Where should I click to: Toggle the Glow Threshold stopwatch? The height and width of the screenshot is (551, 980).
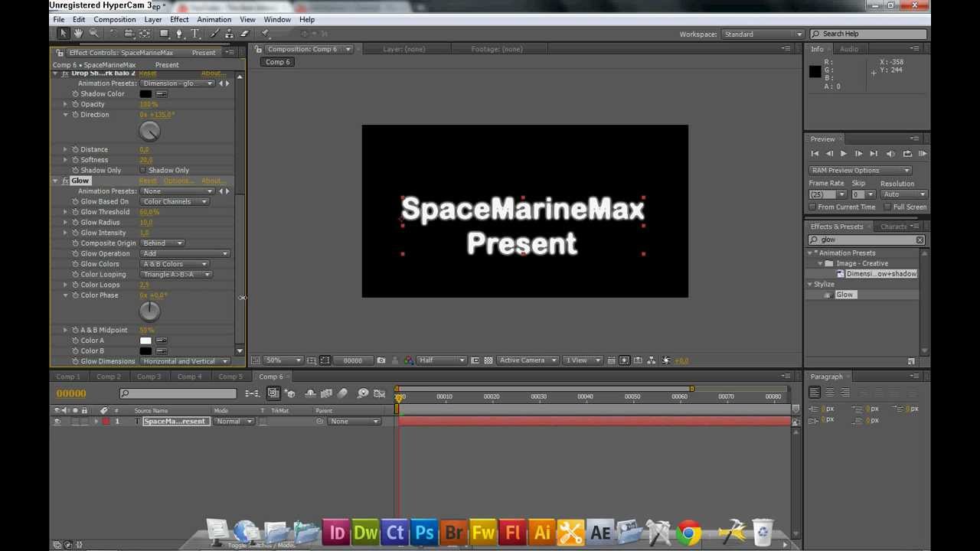tap(75, 212)
